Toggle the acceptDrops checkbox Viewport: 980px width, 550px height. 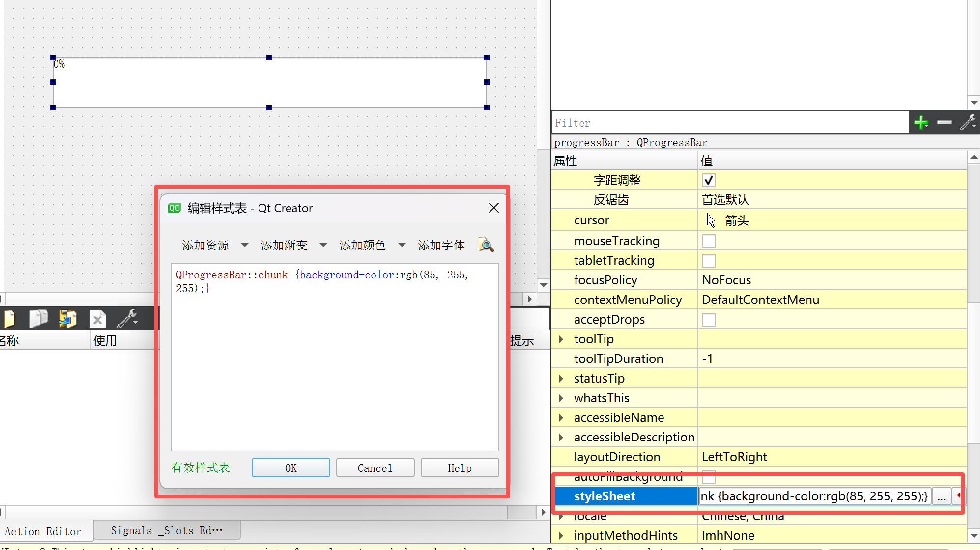pos(708,320)
